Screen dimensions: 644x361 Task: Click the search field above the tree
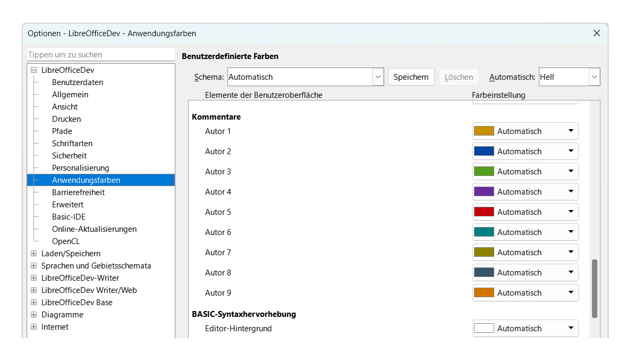coord(100,55)
